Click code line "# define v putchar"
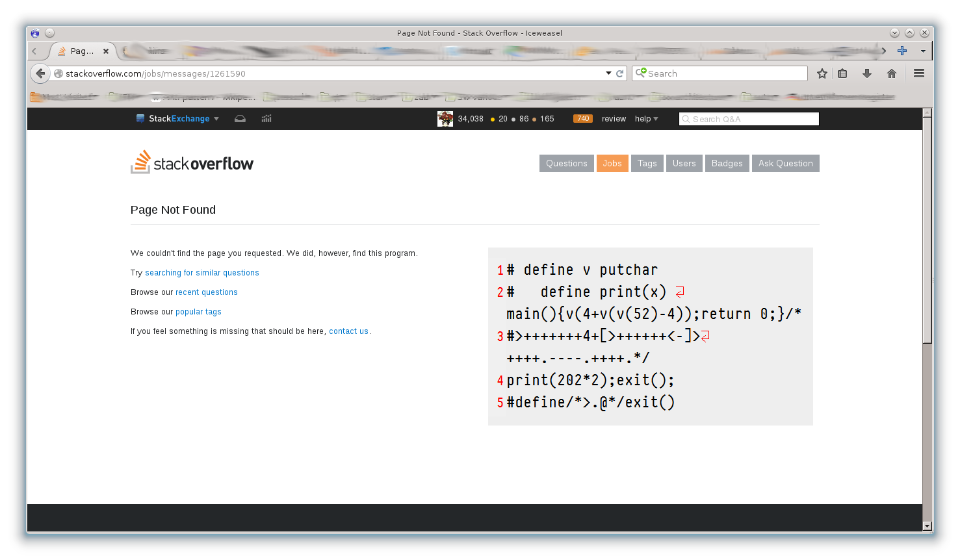Screen dimensions: 960x560 [x=582, y=270]
